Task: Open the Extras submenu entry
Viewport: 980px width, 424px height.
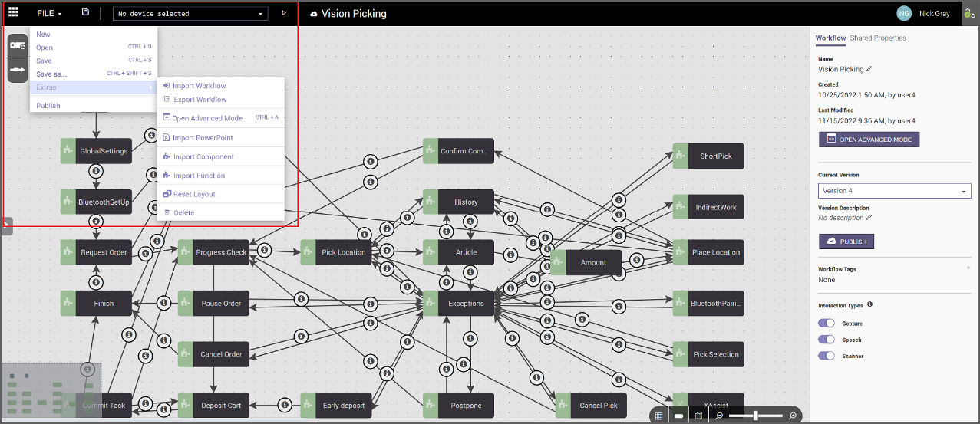Action: (94, 87)
